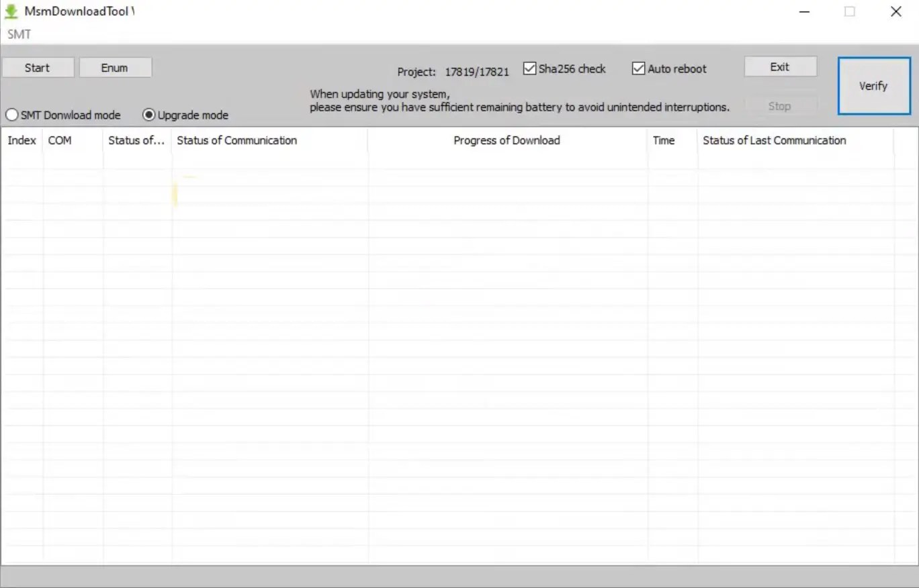Click the COM column header

60,140
